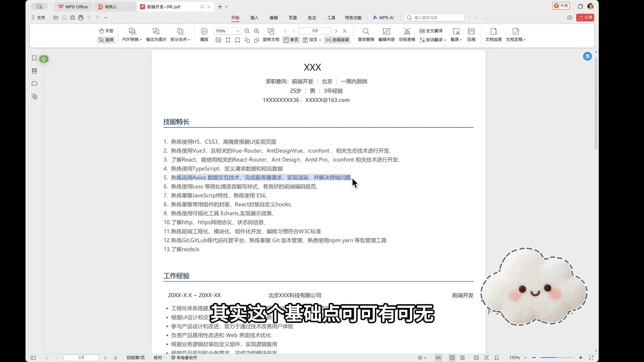The image size is (644, 362).
Task: Click the 压缩 compress tool
Action: point(471,35)
